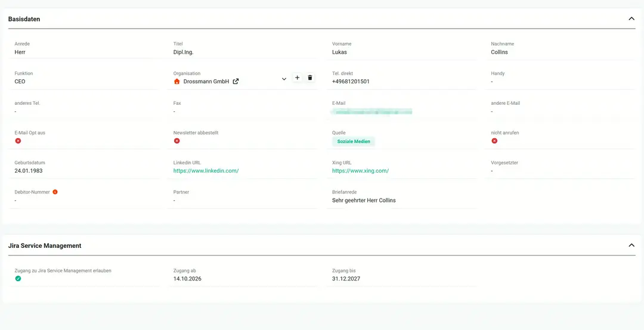Click the orange house icon beside Drossmann
644x330 pixels.
click(x=177, y=81)
